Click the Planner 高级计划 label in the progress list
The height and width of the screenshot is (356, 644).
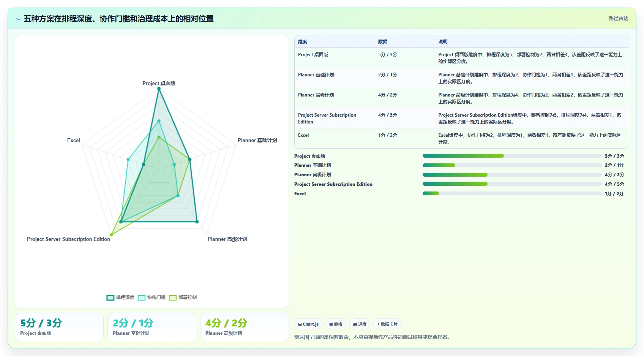(313, 175)
